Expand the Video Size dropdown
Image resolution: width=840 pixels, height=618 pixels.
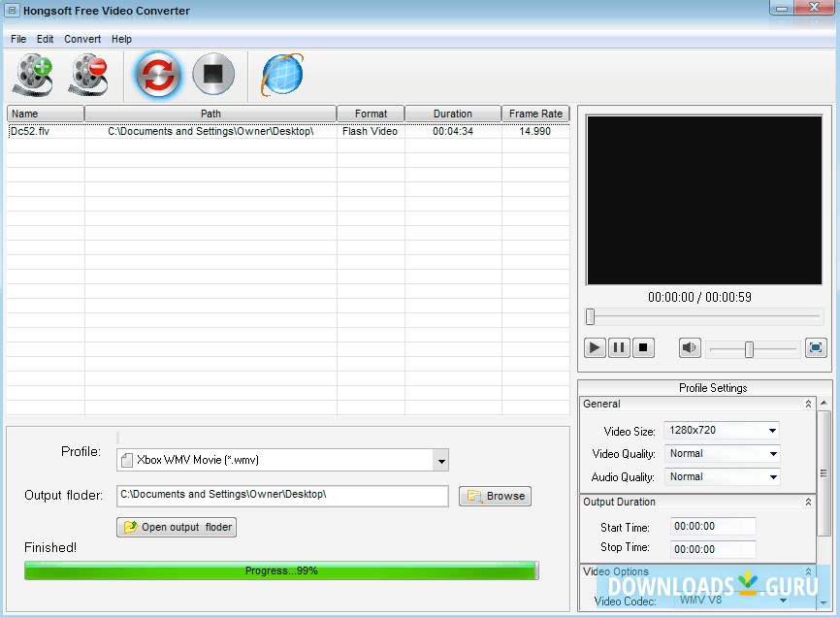point(772,431)
